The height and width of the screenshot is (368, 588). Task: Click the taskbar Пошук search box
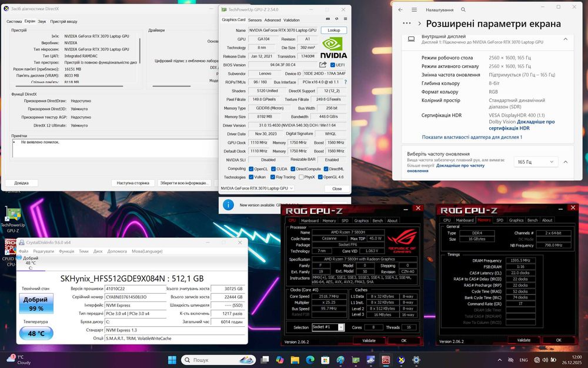(x=218, y=360)
